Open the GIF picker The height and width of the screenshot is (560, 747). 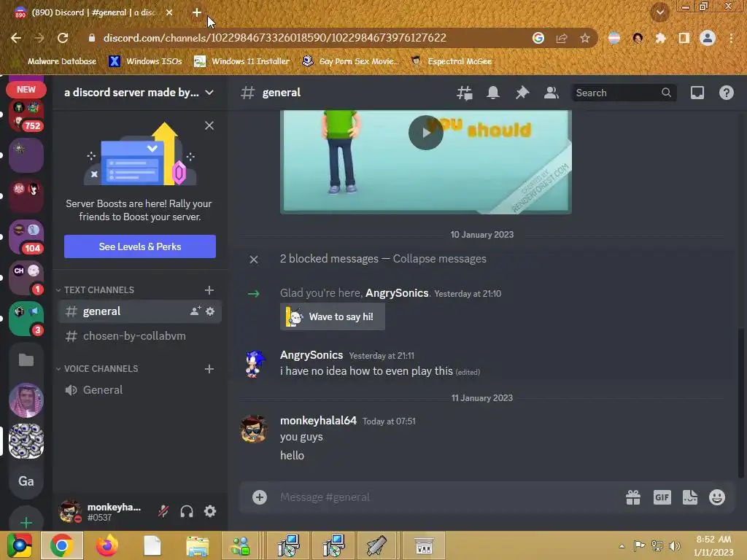662,497
